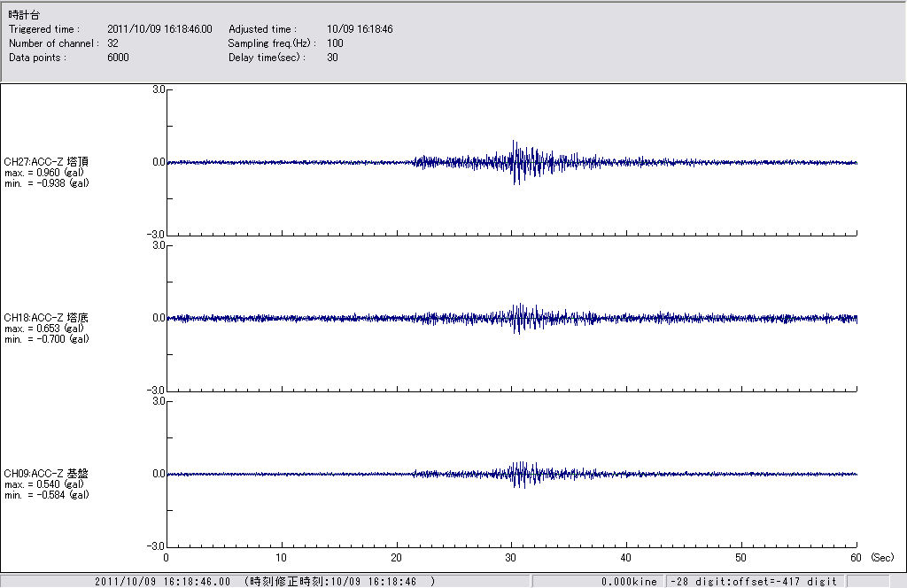Click the CH18:ACC-Z 塔底 channel label
The width and height of the screenshot is (907, 588).
[x=46, y=317]
